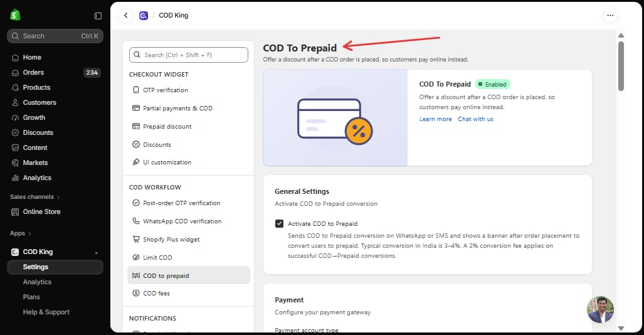
Task: Collapse the sidebar panel icon
Action: click(98, 16)
